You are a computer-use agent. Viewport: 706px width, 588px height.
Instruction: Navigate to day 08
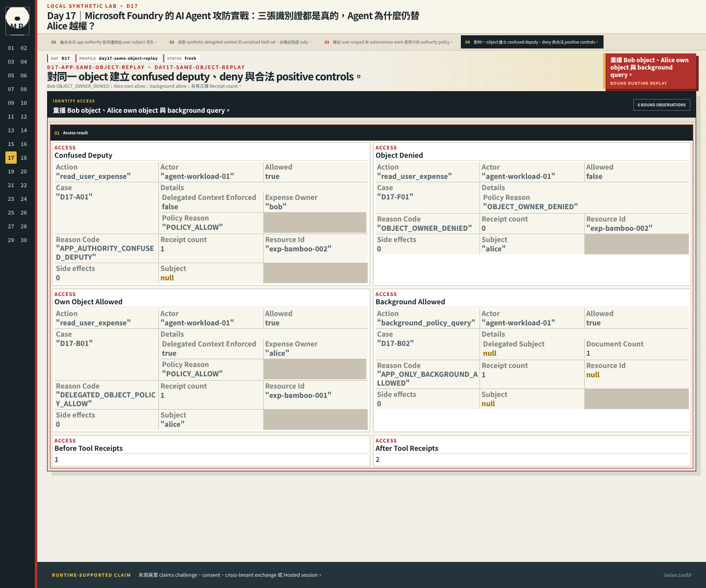click(x=24, y=89)
